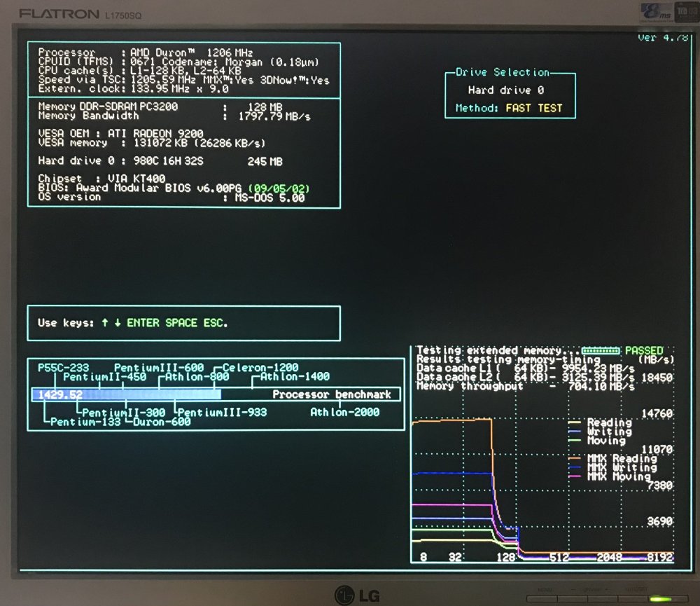Select the MMX Writing legend marker
Image resolution: width=700 pixels, height=606 pixels.
click(x=575, y=467)
